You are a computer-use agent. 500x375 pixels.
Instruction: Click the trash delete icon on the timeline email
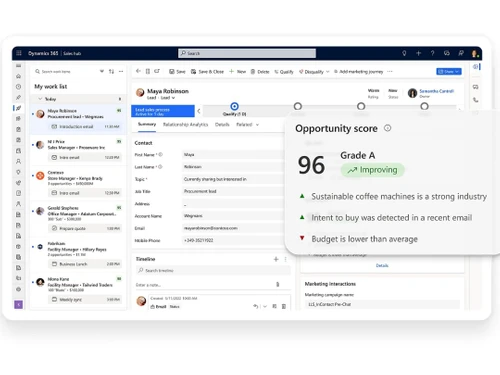[x=284, y=306]
